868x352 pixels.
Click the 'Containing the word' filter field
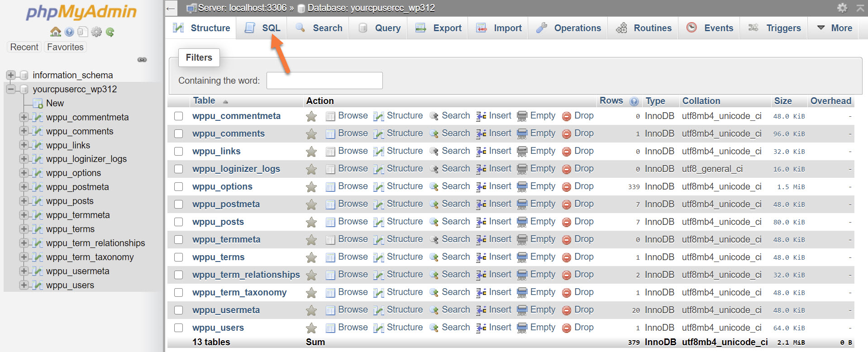(x=324, y=81)
